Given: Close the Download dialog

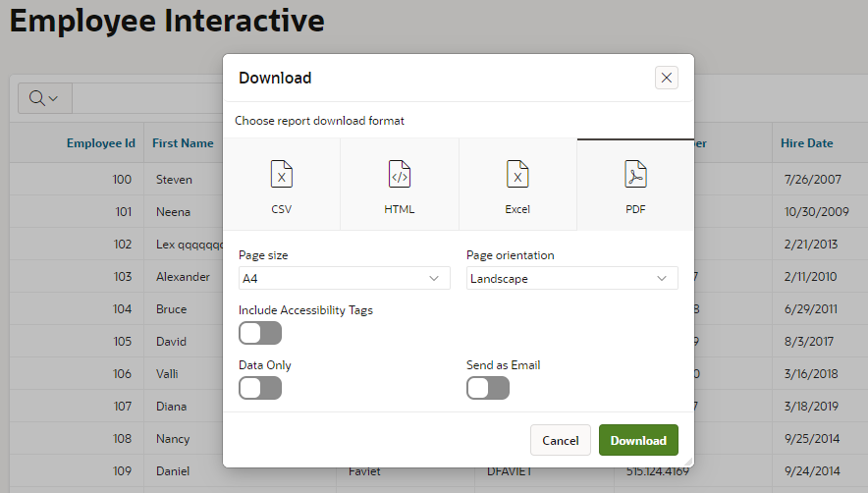Looking at the screenshot, I should [667, 78].
